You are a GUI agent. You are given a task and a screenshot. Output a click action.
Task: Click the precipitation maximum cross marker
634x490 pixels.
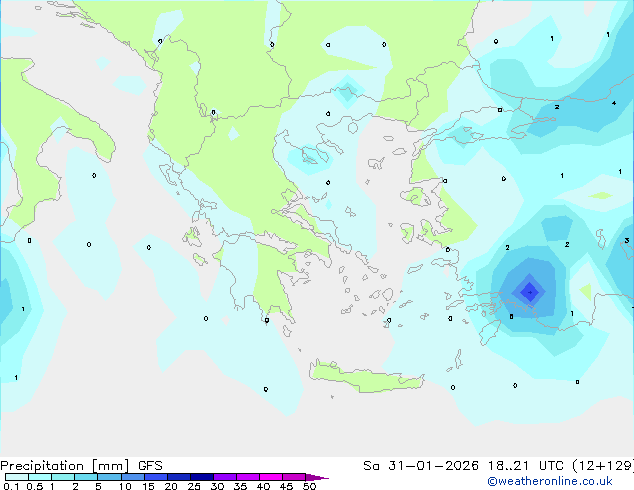coord(530,292)
